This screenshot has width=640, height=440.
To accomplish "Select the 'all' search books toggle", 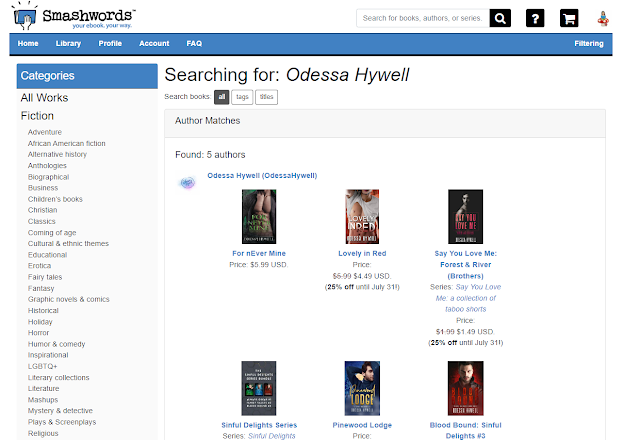I will click(222, 97).
